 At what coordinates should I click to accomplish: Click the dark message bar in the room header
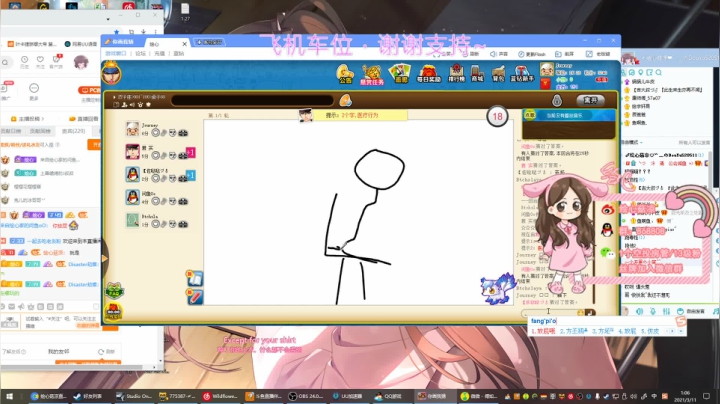click(253, 100)
